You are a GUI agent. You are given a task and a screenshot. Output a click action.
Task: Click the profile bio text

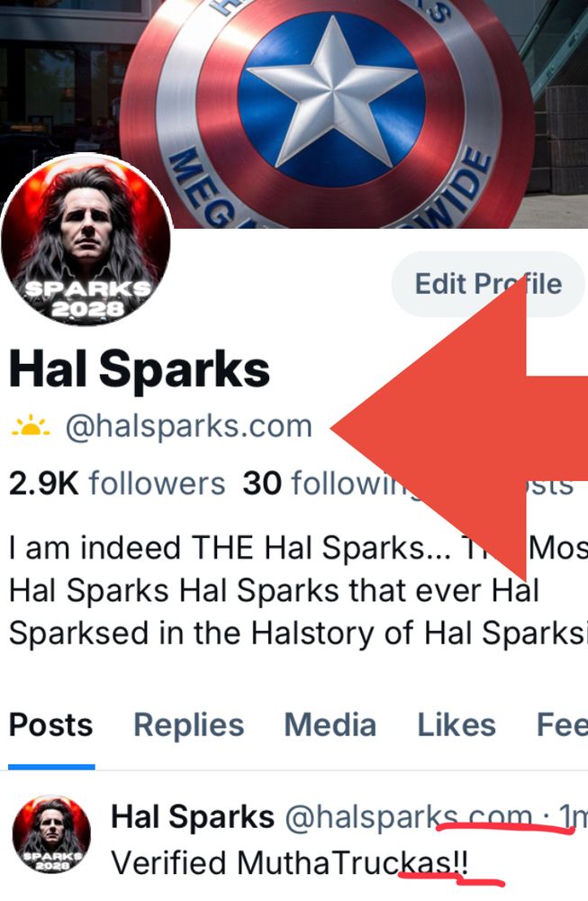click(299, 590)
